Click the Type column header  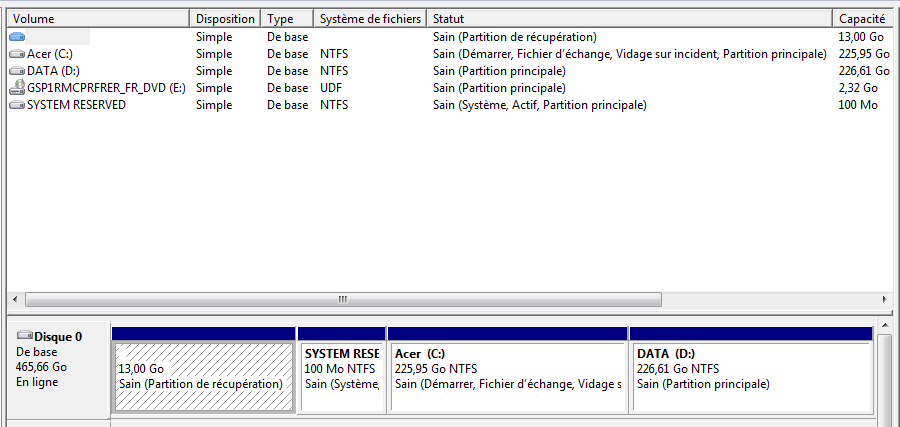coord(287,18)
